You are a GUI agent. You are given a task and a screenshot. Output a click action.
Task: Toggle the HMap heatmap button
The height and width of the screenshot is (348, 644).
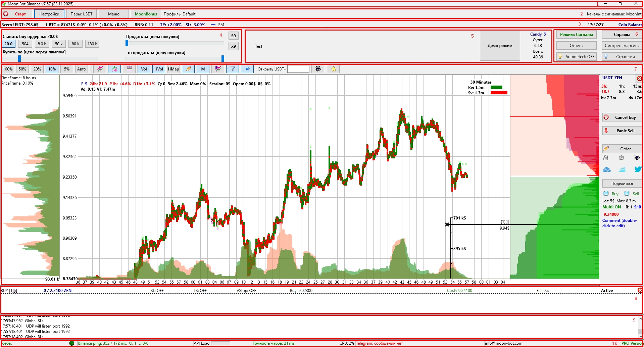tap(174, 69)
